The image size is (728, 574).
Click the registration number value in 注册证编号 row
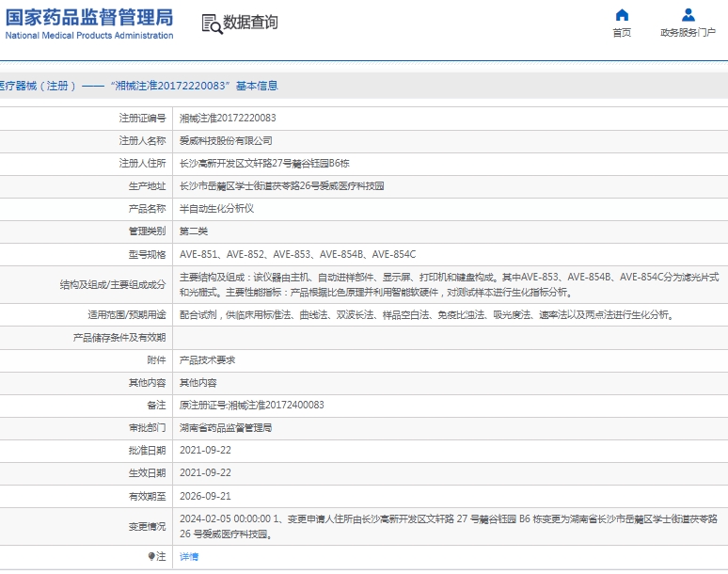point(228,119)
